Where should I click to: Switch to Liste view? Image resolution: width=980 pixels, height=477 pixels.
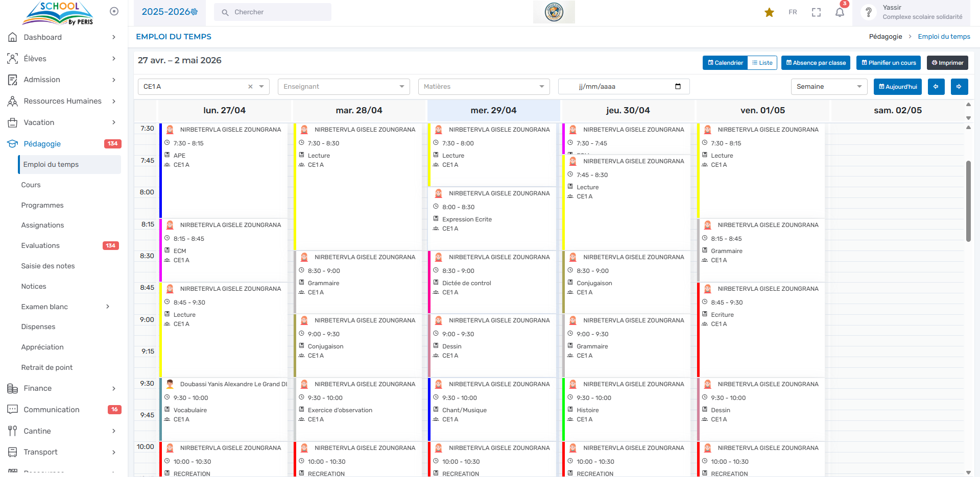click(x=762, y=63)
